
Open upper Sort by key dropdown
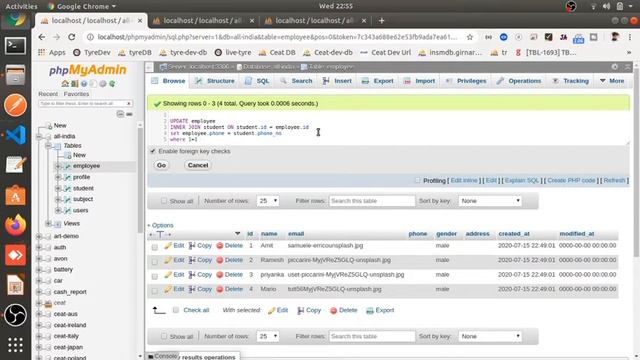(490, 201)
